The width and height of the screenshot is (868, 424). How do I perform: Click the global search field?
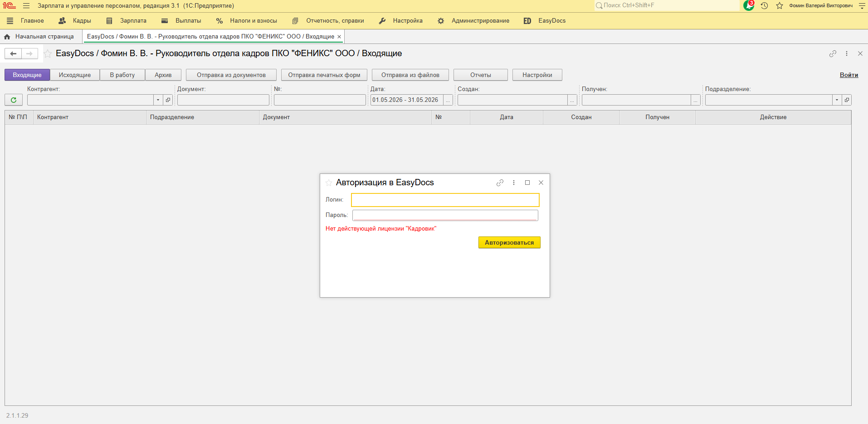coord(667,5)
